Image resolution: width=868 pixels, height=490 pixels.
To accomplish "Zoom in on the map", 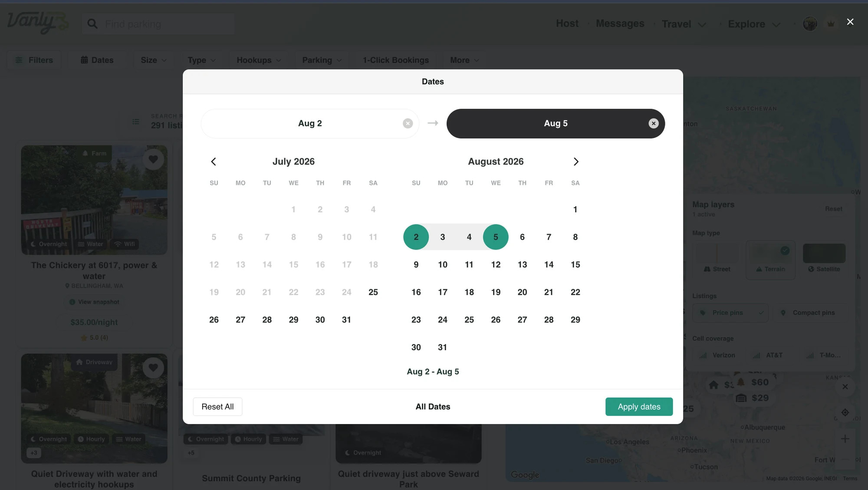I will (845, 439).
